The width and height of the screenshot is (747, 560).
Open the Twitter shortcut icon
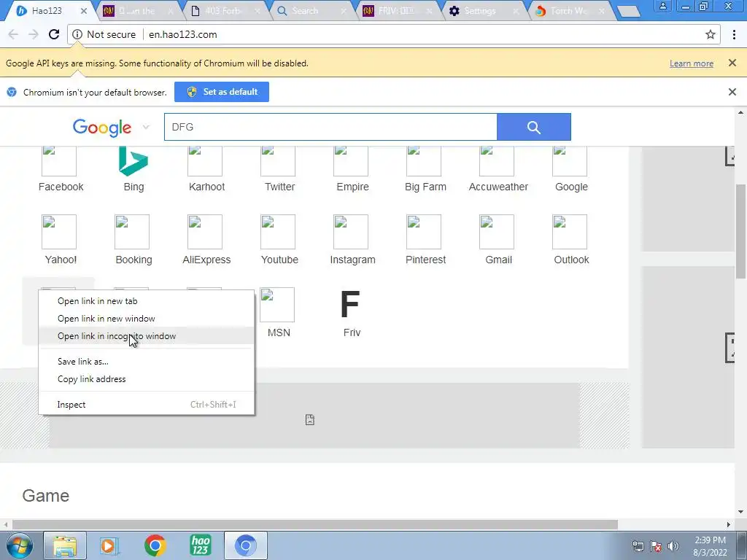[278, 161]
